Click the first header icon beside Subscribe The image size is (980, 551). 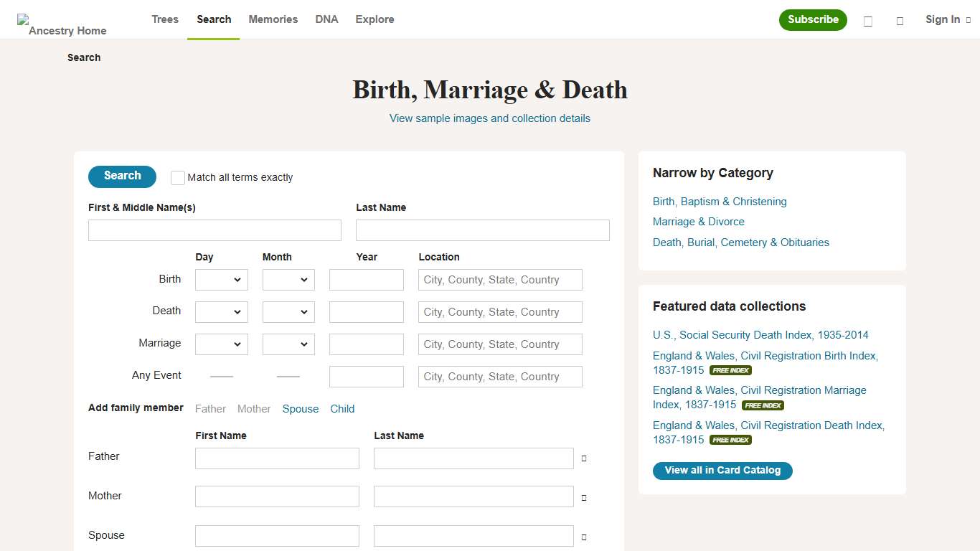pos(867,20)
